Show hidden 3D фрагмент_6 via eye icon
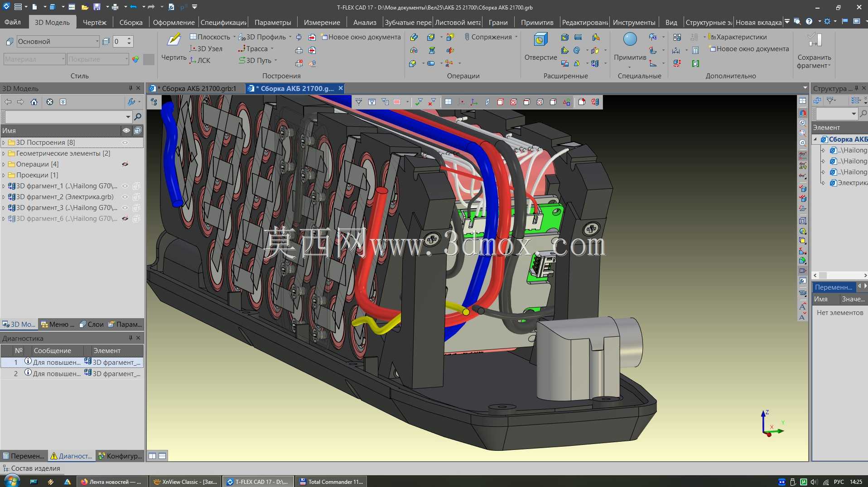 (x=125, y=219)
